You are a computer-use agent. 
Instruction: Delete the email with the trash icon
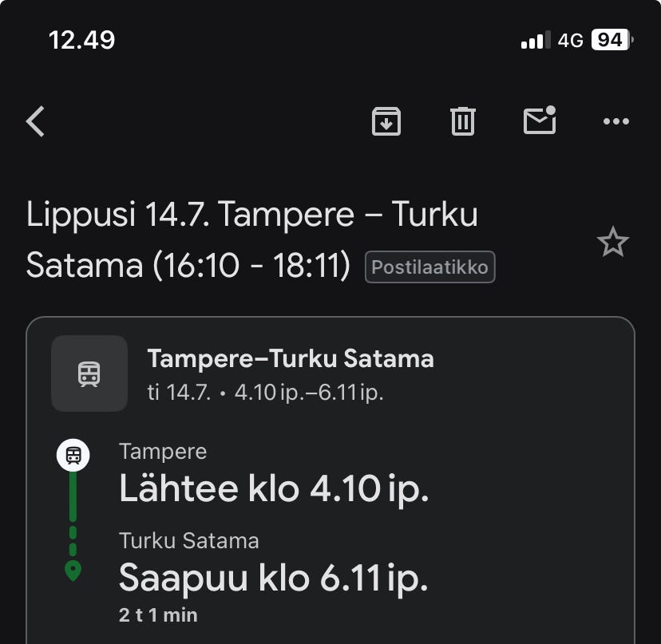pos(463,121)
